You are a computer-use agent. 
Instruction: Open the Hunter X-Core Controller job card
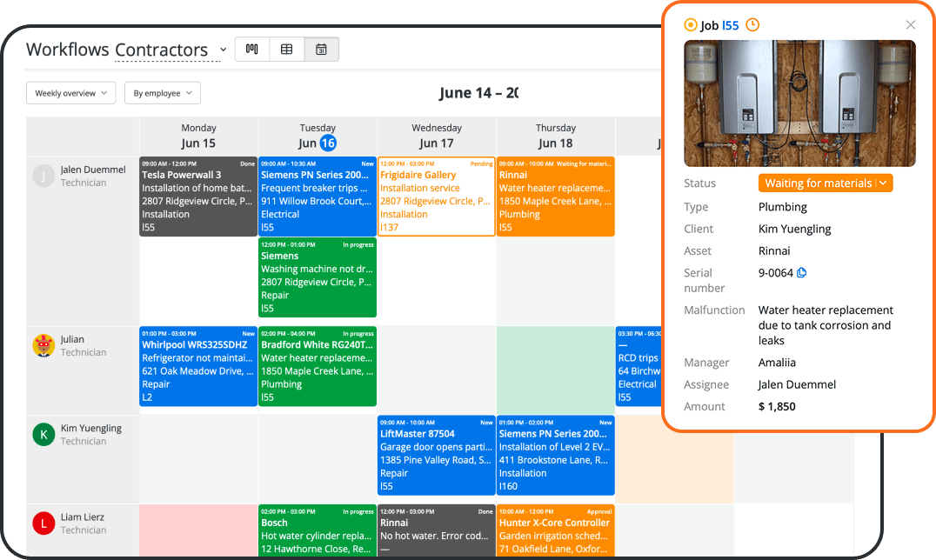point(555,530)
